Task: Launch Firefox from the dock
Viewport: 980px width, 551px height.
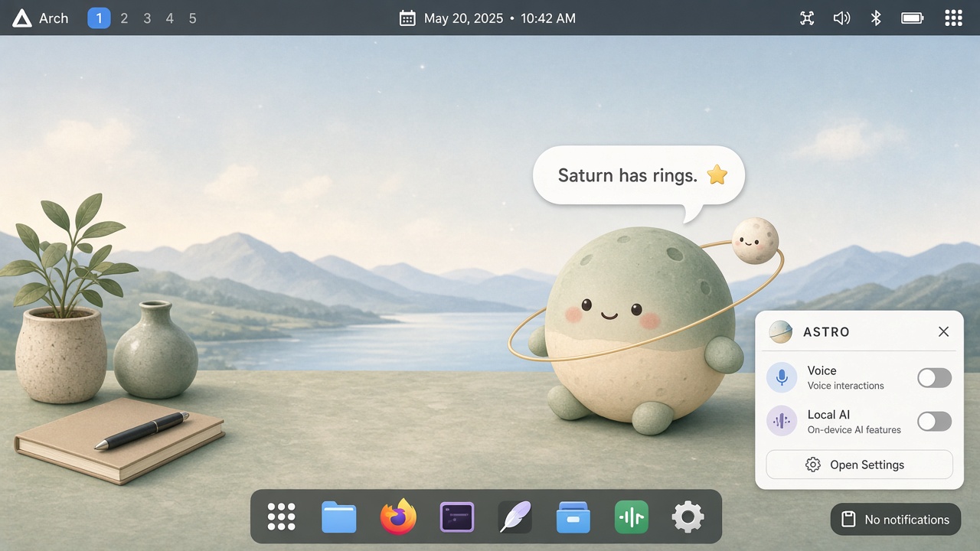Action: (398, 517)
